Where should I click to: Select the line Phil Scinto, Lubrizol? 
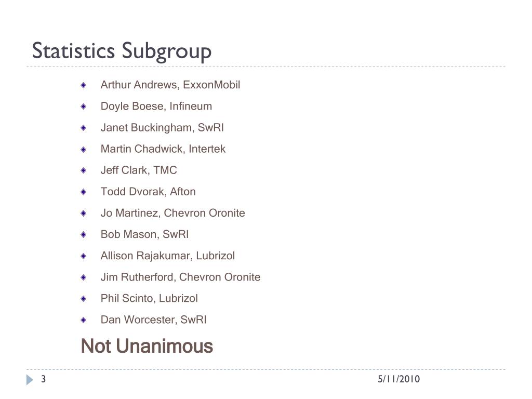pyautogui.click(x=149, y=299)
